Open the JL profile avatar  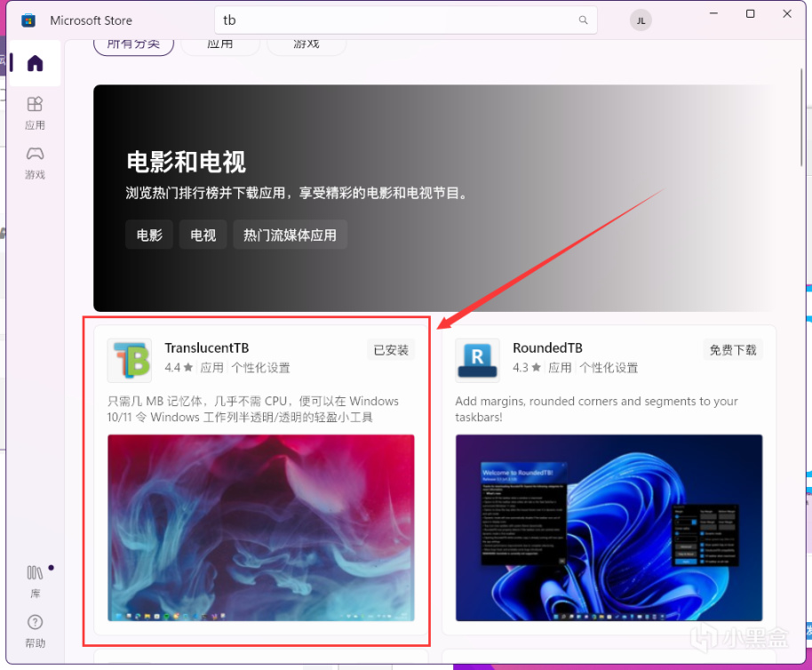coord(641,20)
